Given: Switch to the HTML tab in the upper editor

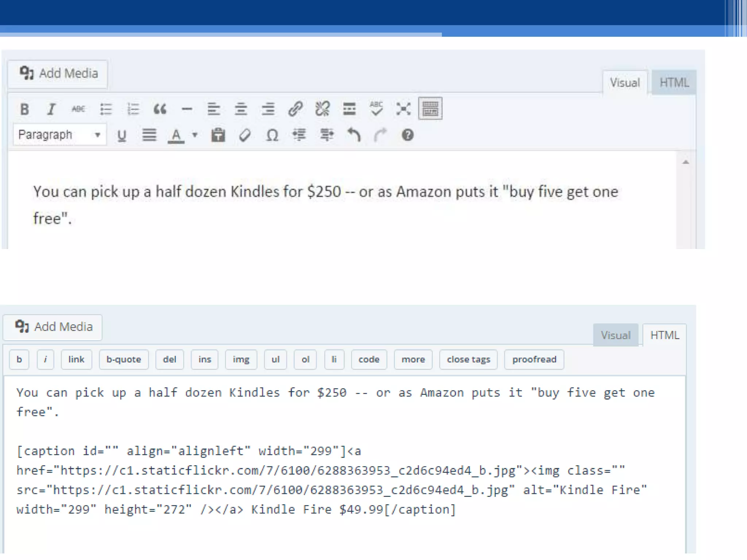Looking at the screenshot, I should pyautogui.click(x=674, y=83).
